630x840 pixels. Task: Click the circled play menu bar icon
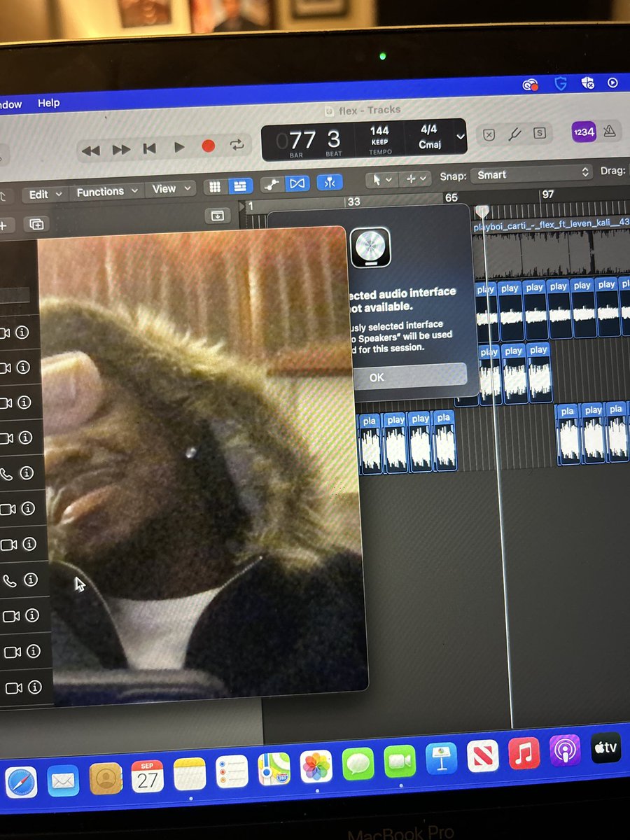tap(612, 83)
